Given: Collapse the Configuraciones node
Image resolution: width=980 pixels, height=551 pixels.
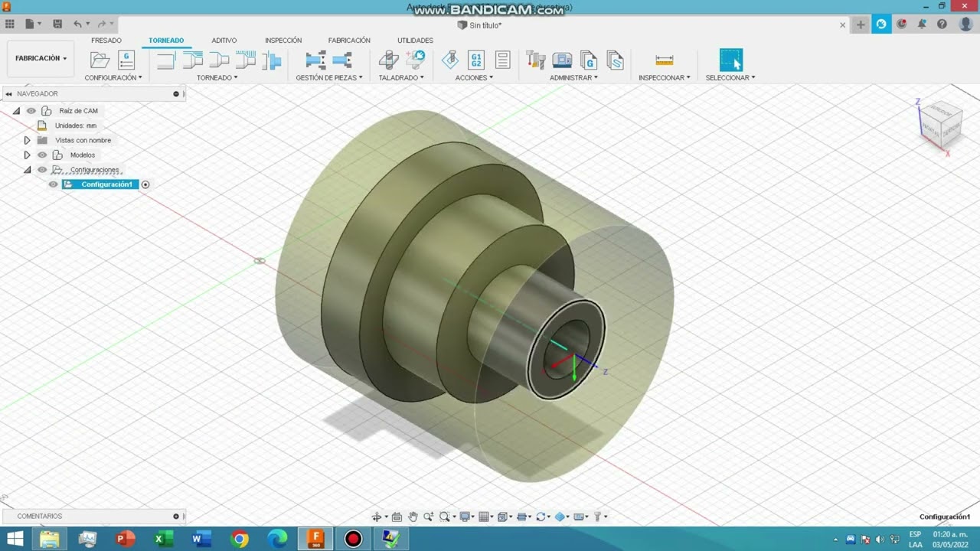Looking at the screenshot, I should [x=27, y=170].
